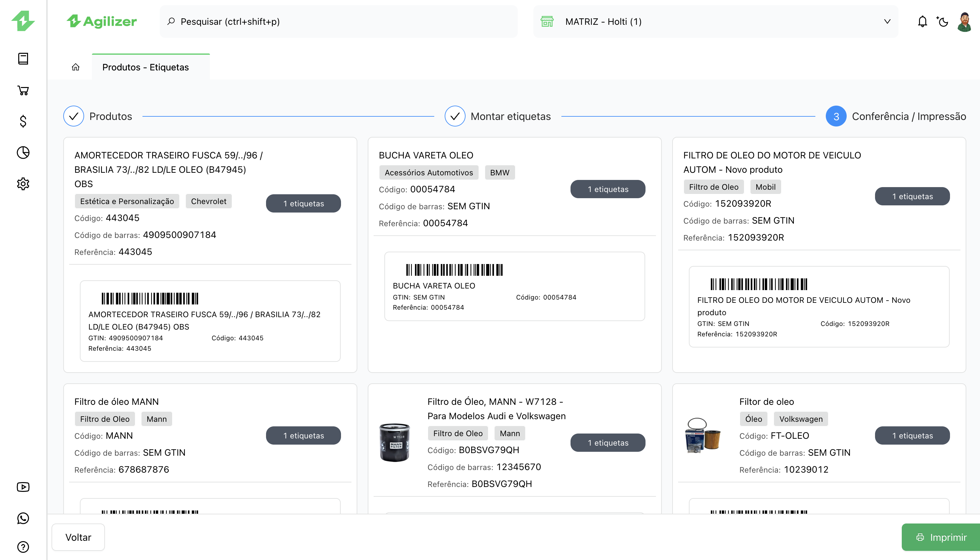Viewport: 980px width, 560px height.
Task: Click the green Imprimir button
Action: pos(941,537)
